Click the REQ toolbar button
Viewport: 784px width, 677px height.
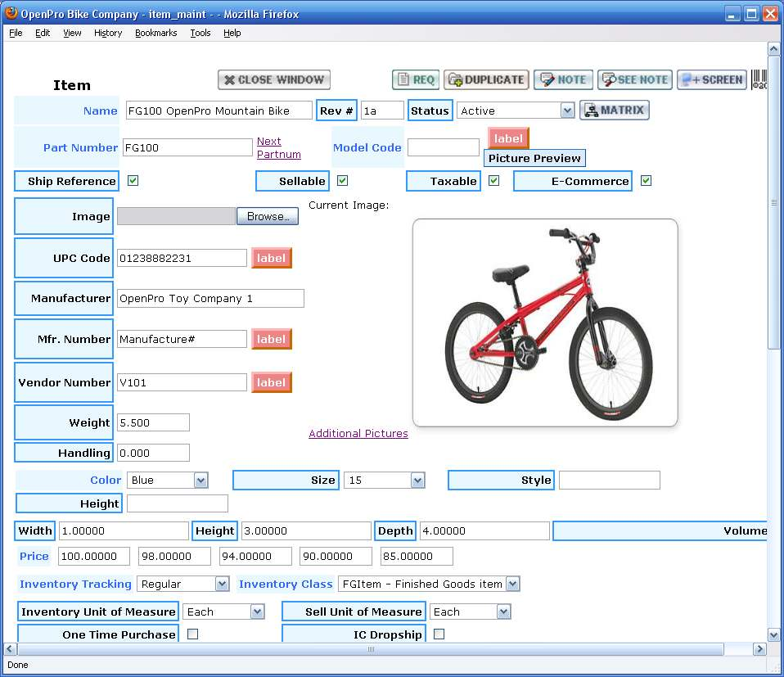[x=416, y=79]
